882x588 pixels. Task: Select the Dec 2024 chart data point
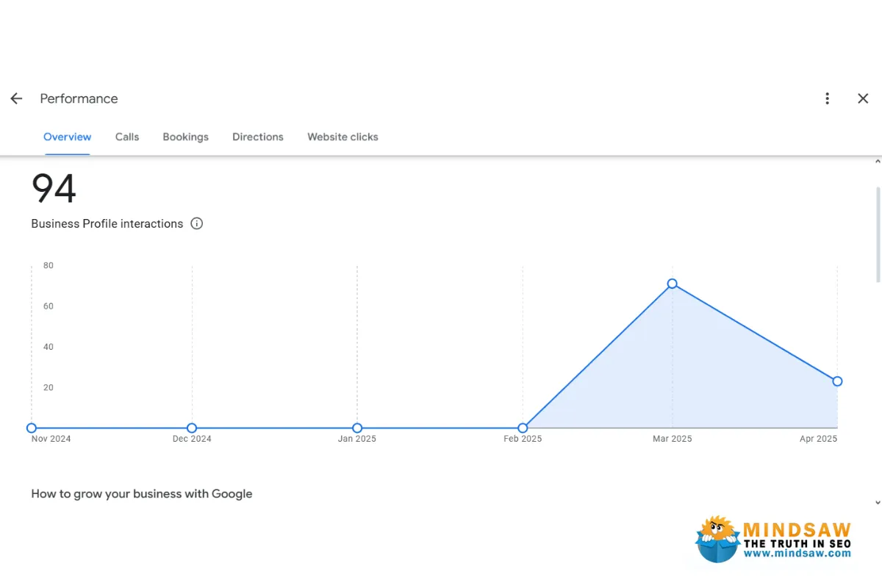192,428
